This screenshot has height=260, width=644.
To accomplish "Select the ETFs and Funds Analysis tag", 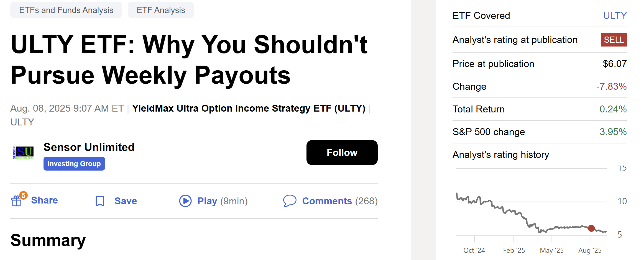I will 66,10.
